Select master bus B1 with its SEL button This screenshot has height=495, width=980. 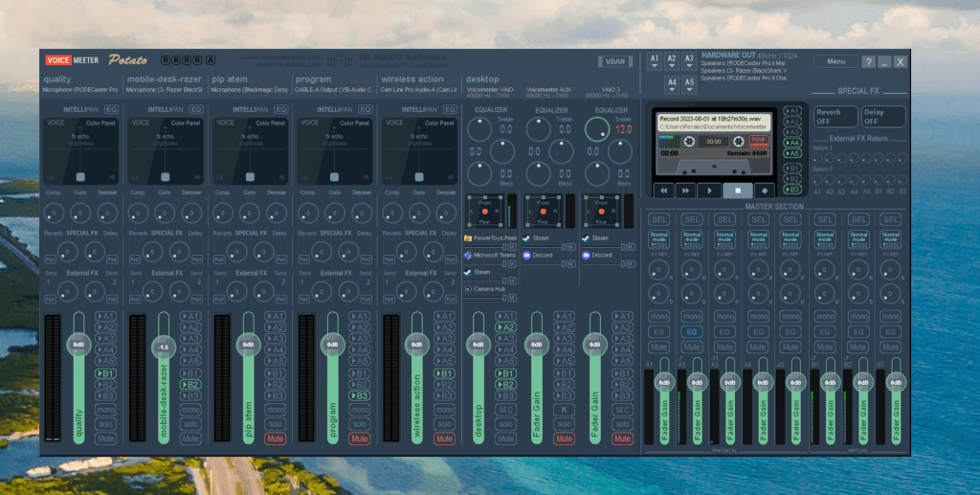pos(825,219)
